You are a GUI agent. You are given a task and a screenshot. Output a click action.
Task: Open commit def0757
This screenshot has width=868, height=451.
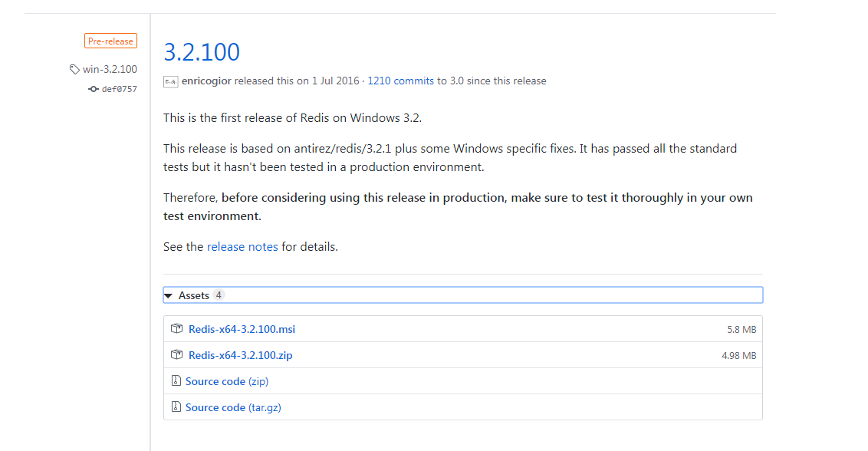pos(119,89)
